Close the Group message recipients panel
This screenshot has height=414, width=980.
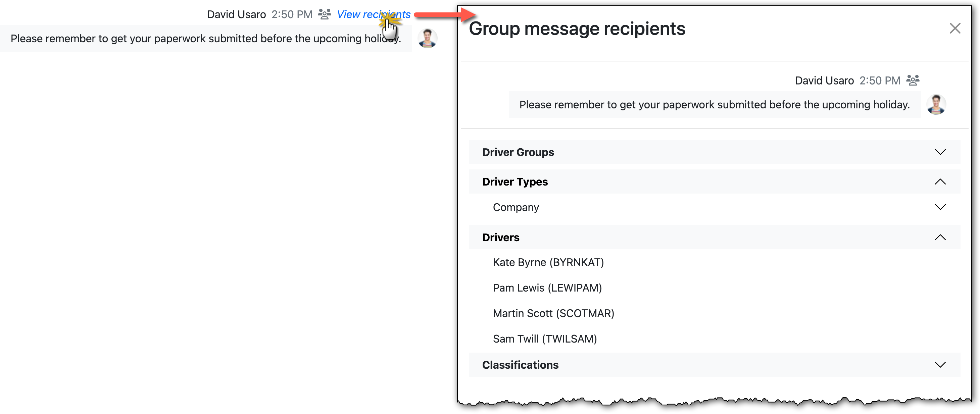coord(954,28)
